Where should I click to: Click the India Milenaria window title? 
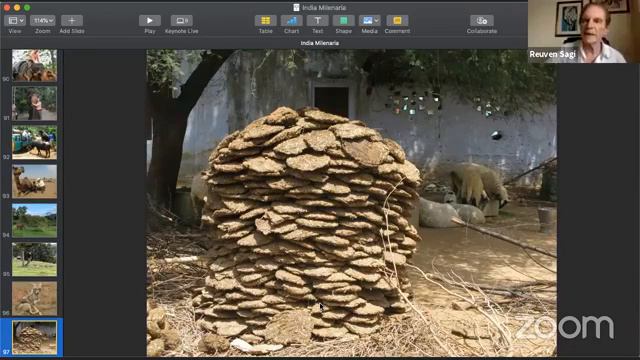click(324, 8)
